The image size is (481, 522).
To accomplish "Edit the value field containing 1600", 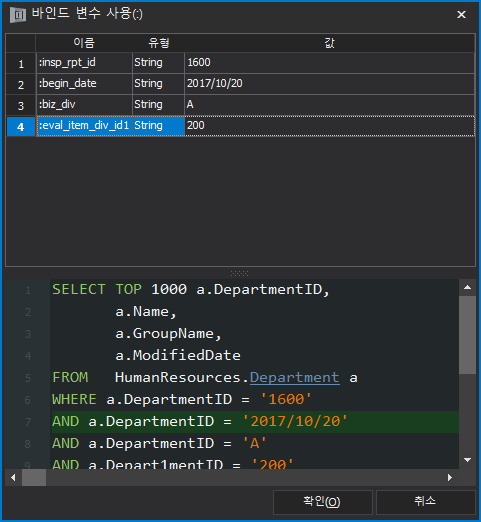I will tap(329, 63).
